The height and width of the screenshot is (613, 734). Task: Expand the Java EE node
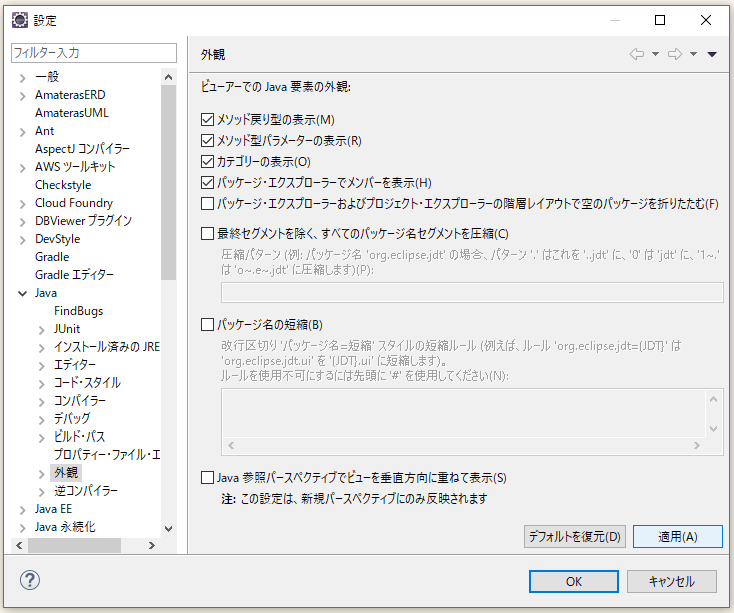click(22, 510)
